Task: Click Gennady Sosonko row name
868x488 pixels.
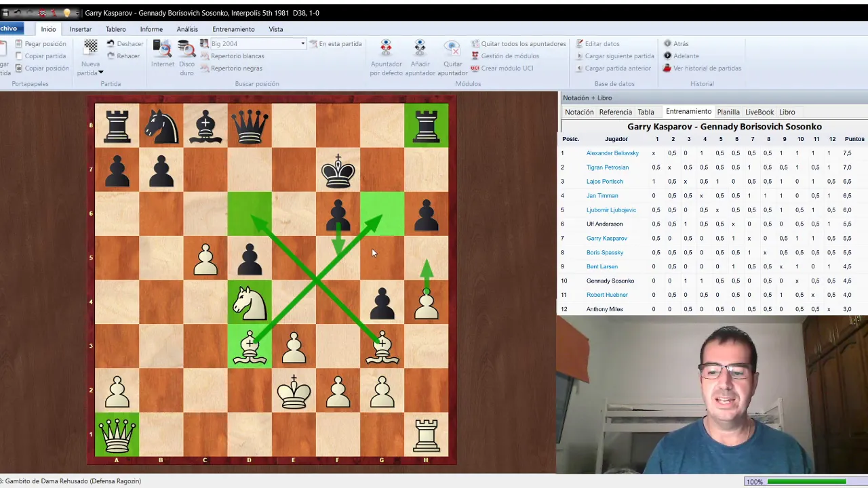Action: tap(610, 281)
